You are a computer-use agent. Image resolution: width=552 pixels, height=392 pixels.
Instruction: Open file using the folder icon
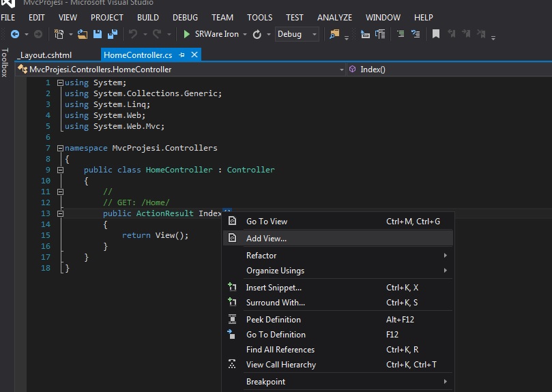pyautogui.click(x=83, y=34)
